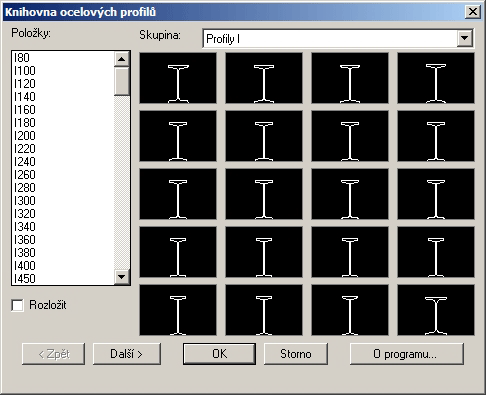Click the Další > button
The width and height of the screenshot is (486, 395).
tap(127, 354)
